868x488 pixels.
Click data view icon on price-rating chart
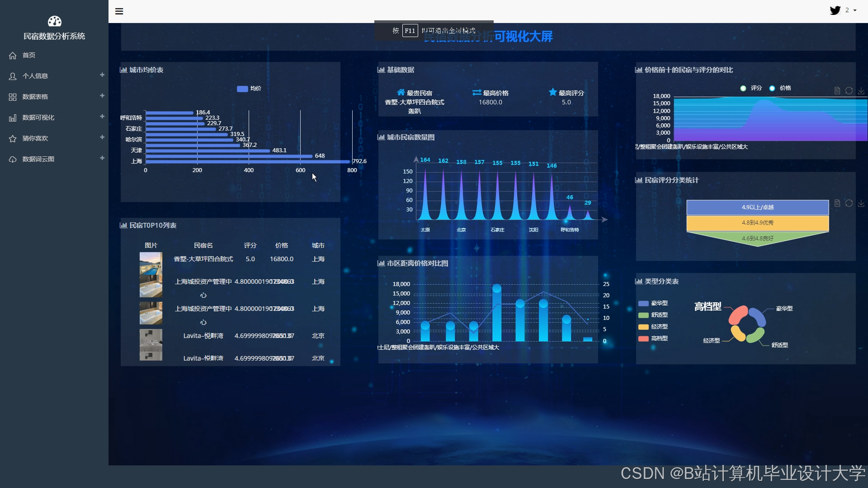click(837, 91)
